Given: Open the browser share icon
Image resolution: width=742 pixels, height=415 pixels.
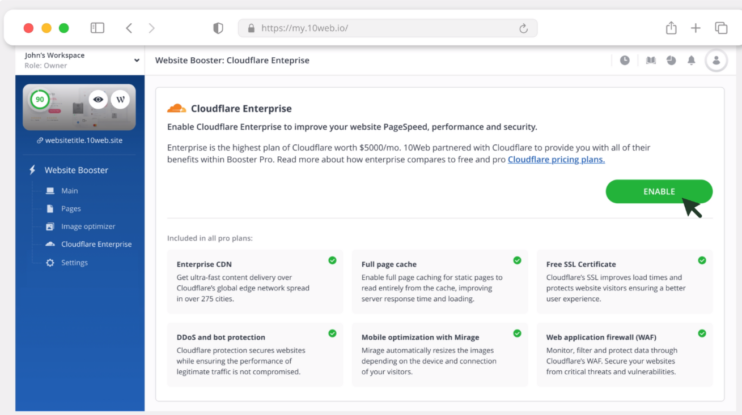Looking at the screenshot, I should click(671, 28).
